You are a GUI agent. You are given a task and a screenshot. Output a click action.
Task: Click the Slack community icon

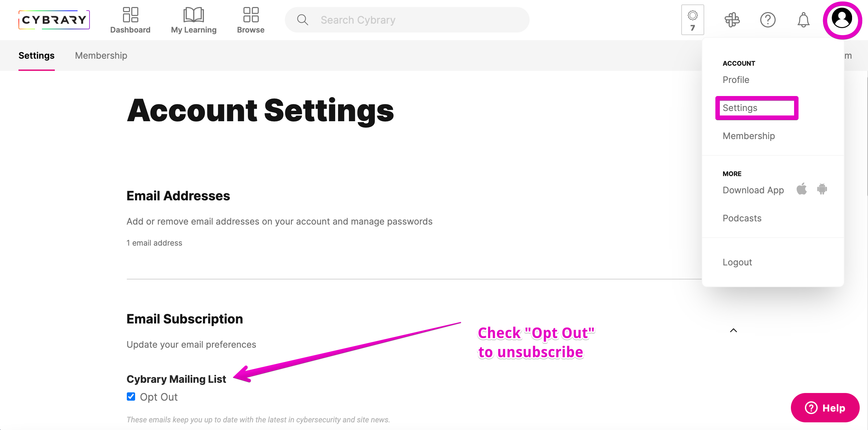tap(732, 20)
